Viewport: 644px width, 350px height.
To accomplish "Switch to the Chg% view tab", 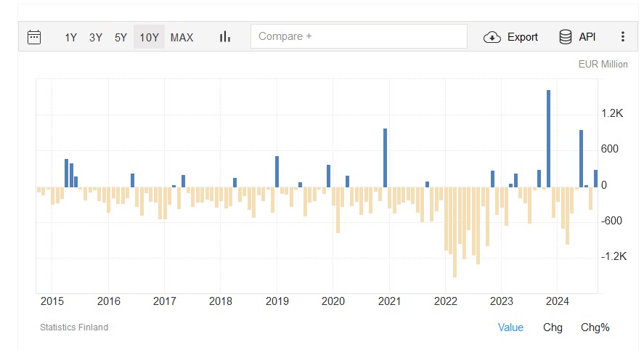I will click(x=595, y=327).
